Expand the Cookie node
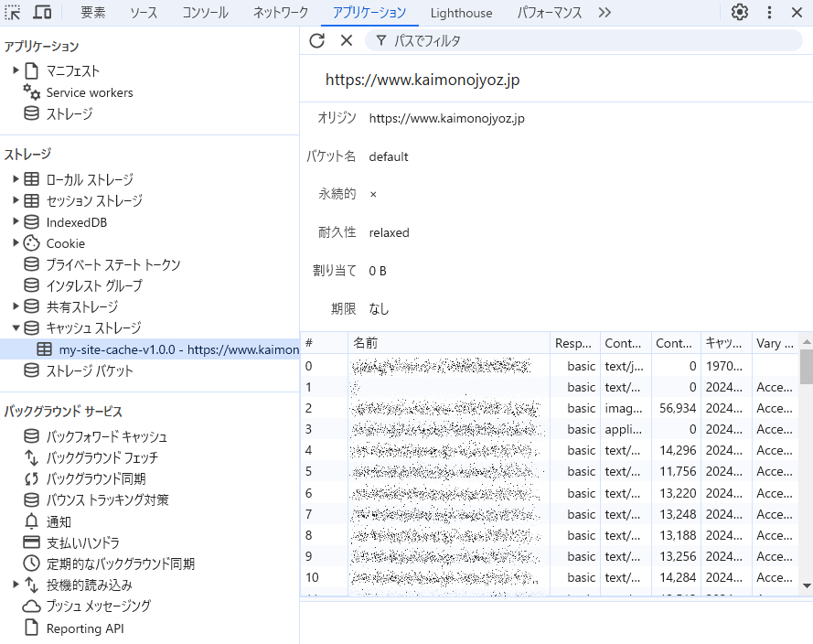813x644 pixels. click(x=16, y=242)
